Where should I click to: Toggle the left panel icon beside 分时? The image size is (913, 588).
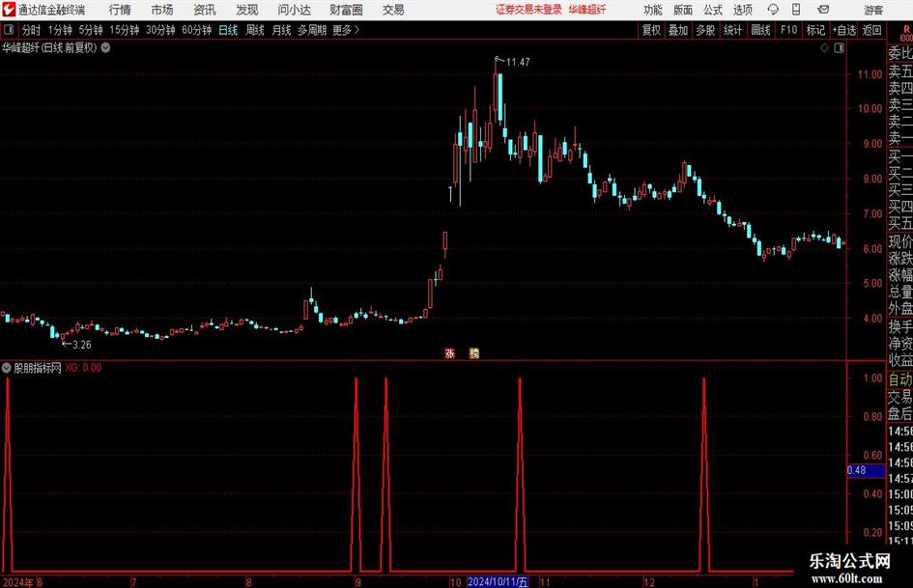[9, 30]
